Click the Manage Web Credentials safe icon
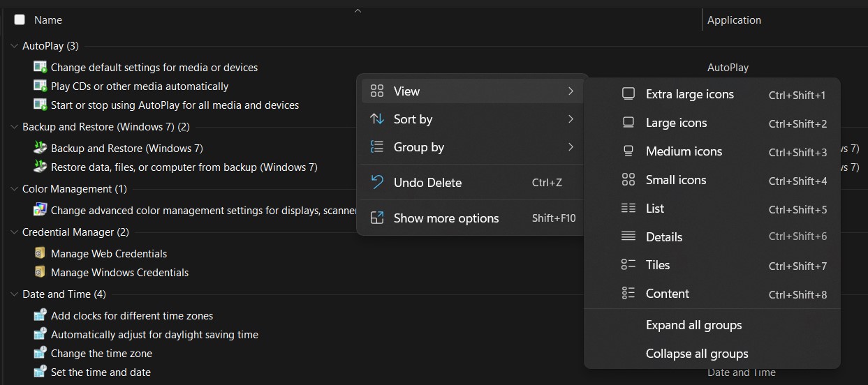The height and width of the screenshot is (385, 868). click(x=40, y=253)
